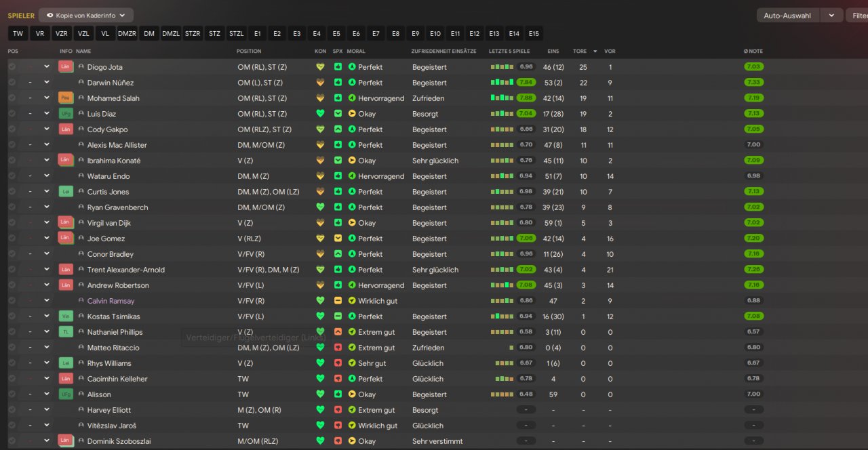Click Nathaniel Phillips's TL info badge

[x=66, y=332]
